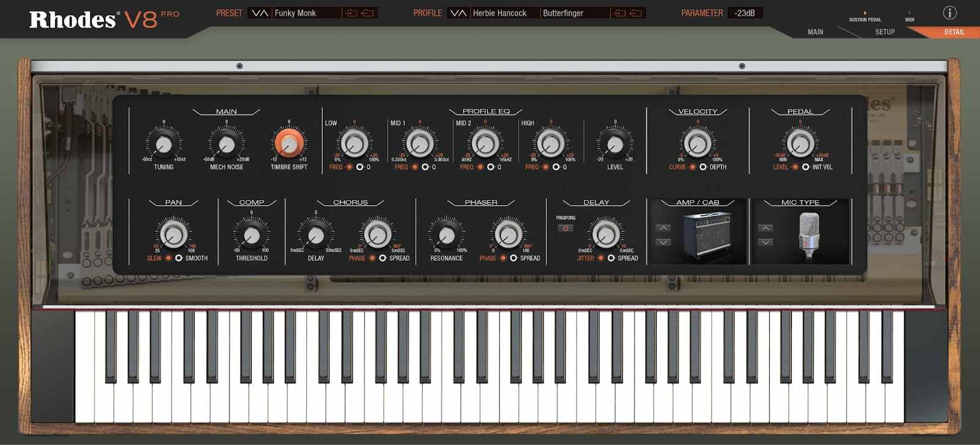Open the info icon in top right
The height and width of the screenshot is (445, 980).
click(949, 12)
